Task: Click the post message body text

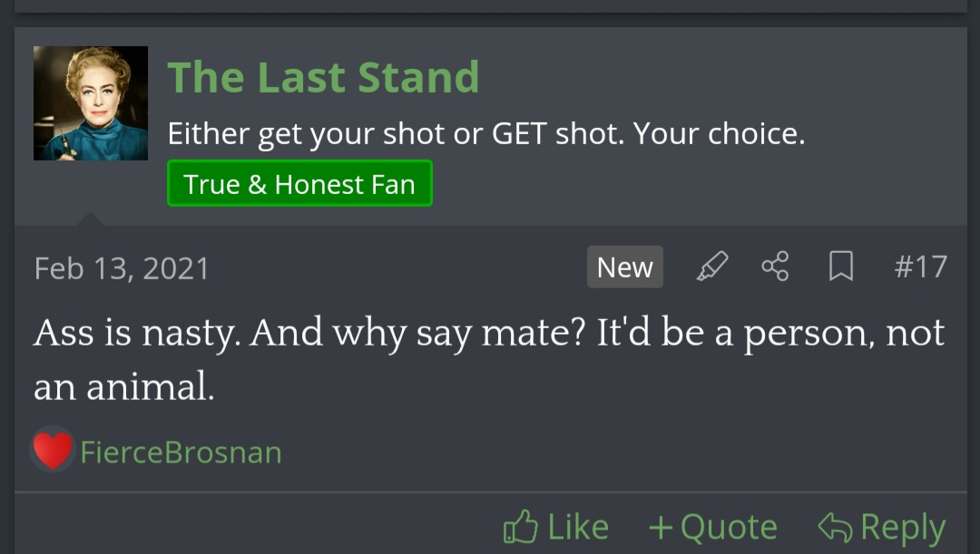Action: pyautogui.click(x=488, y=360)
